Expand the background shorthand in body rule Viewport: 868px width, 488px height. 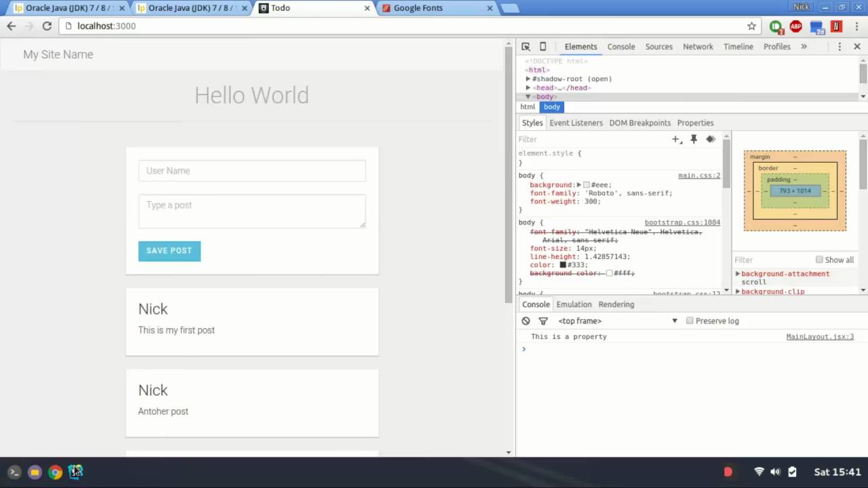(578, 185)
